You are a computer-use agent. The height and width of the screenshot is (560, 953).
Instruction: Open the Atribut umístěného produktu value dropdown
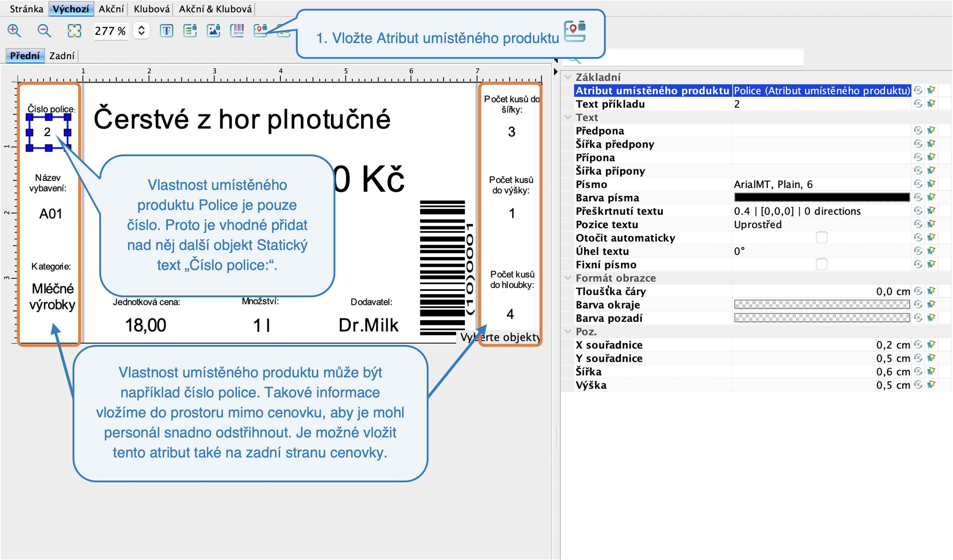(821, 90)
